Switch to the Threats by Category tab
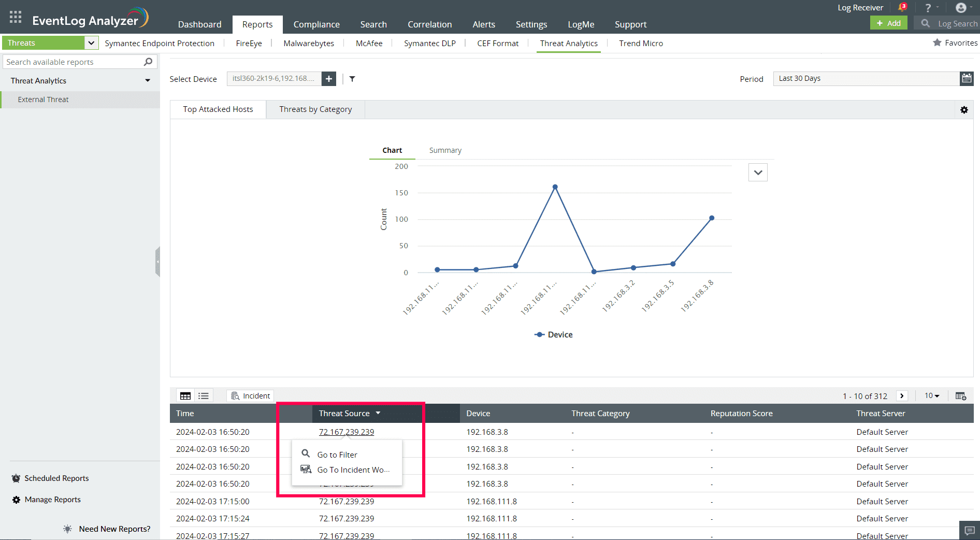The width and height of the screenshot is (980, 540). pos(315,109)
